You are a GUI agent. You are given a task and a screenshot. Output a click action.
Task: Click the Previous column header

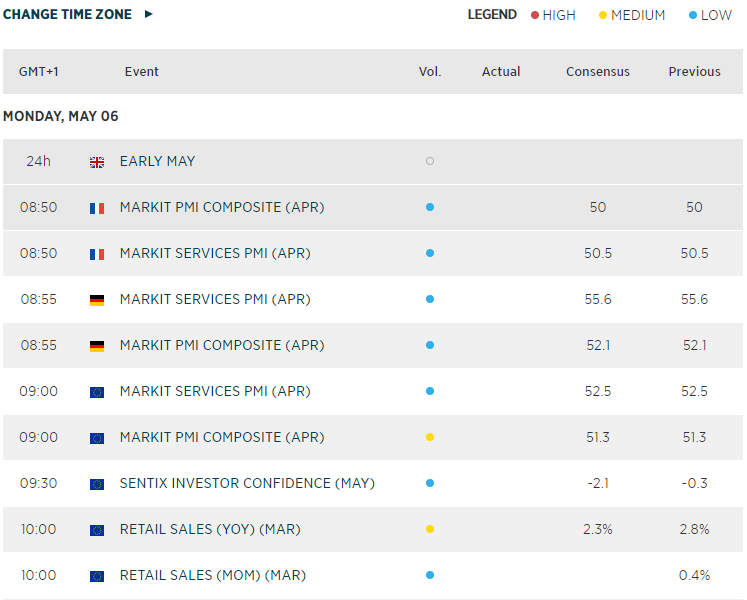click(x=694, y=72)
